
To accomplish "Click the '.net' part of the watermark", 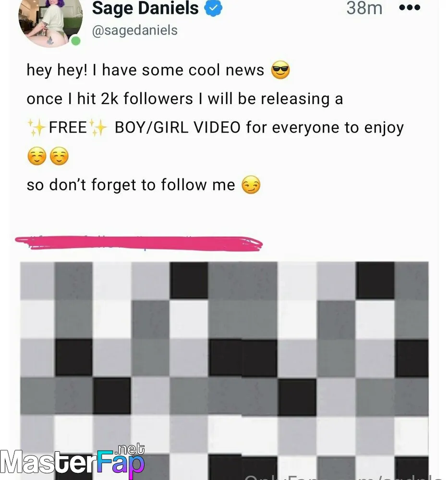I will (x=130, y=449).
